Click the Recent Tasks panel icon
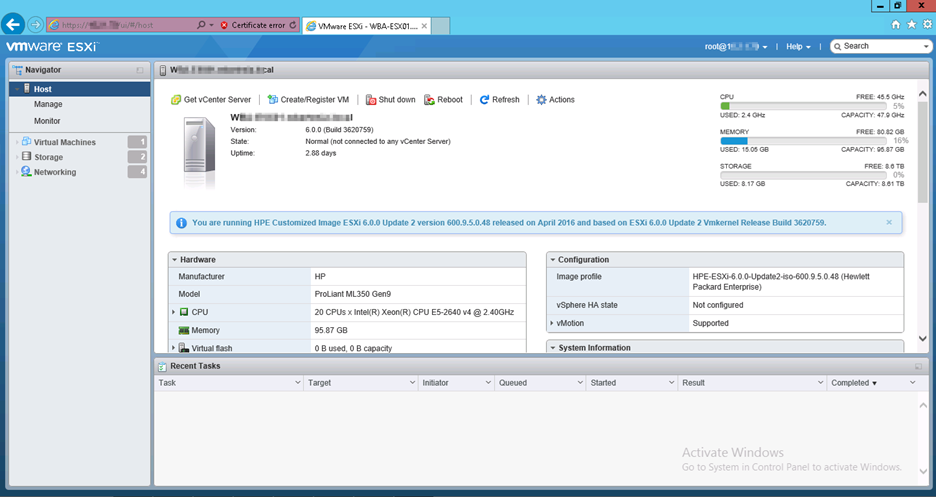The image size is (936, 497). [x=162, y=366]
